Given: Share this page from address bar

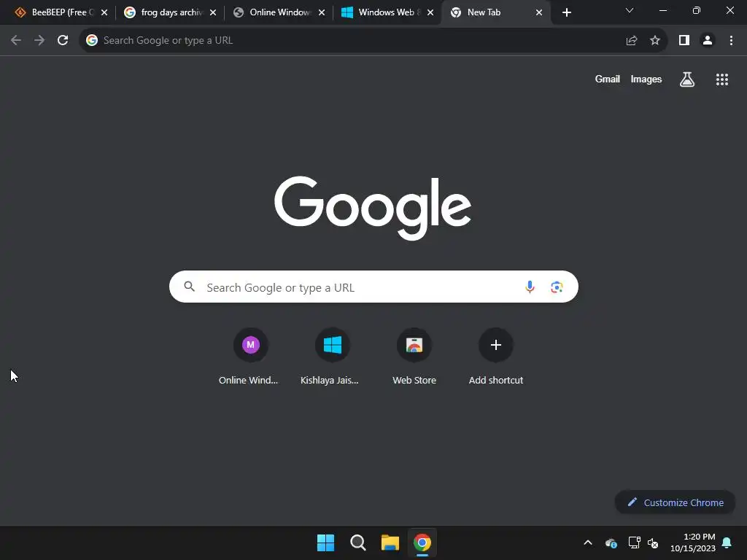Looking at the screenshot, I should (x=632, y=41).
